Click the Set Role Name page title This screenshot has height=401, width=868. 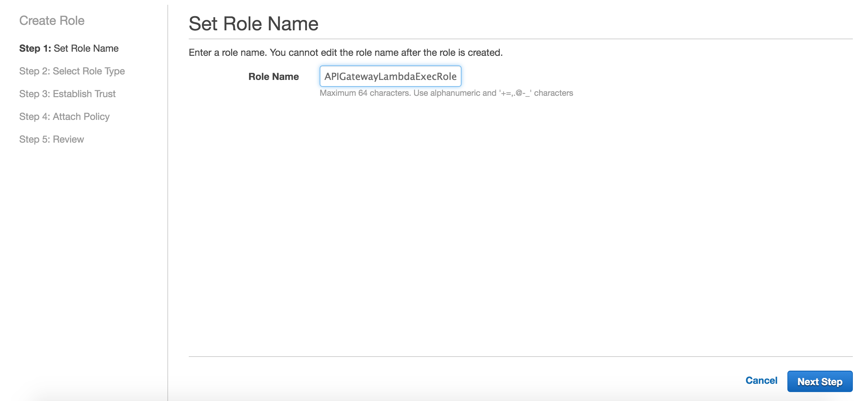pos(254,23)
